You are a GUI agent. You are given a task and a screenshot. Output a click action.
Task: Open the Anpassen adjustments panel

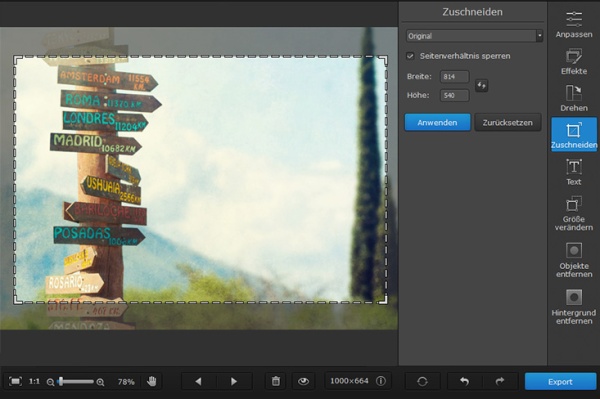coord(574,24)
